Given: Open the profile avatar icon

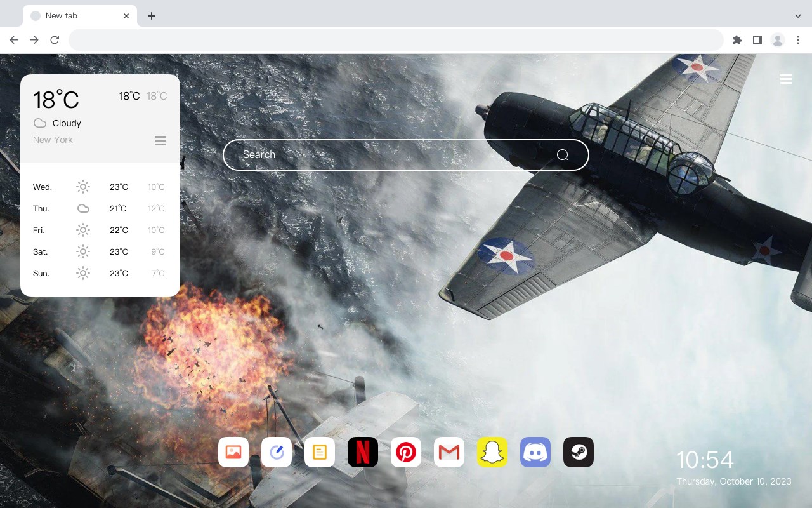Looking at the screenshot, I should point(778,40).
